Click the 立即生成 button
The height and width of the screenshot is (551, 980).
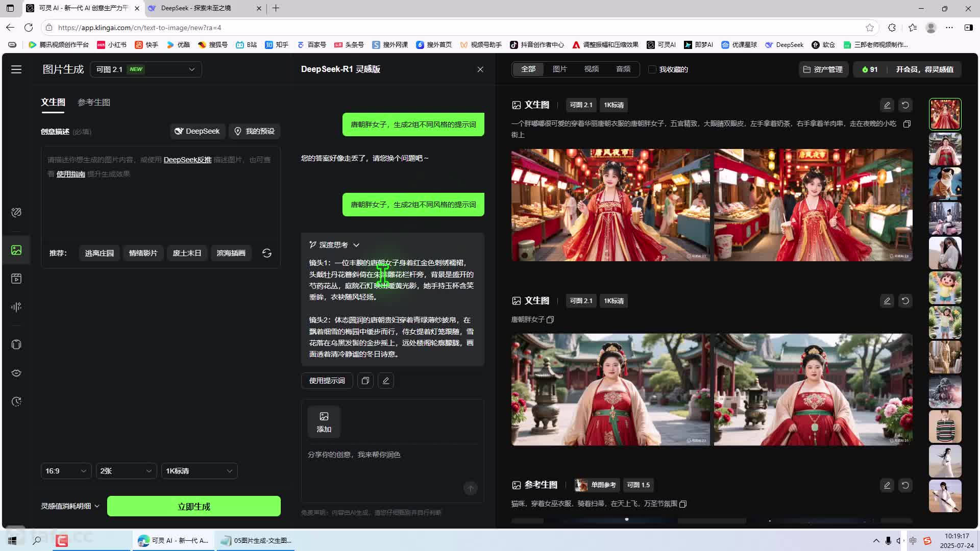(193, 506)
